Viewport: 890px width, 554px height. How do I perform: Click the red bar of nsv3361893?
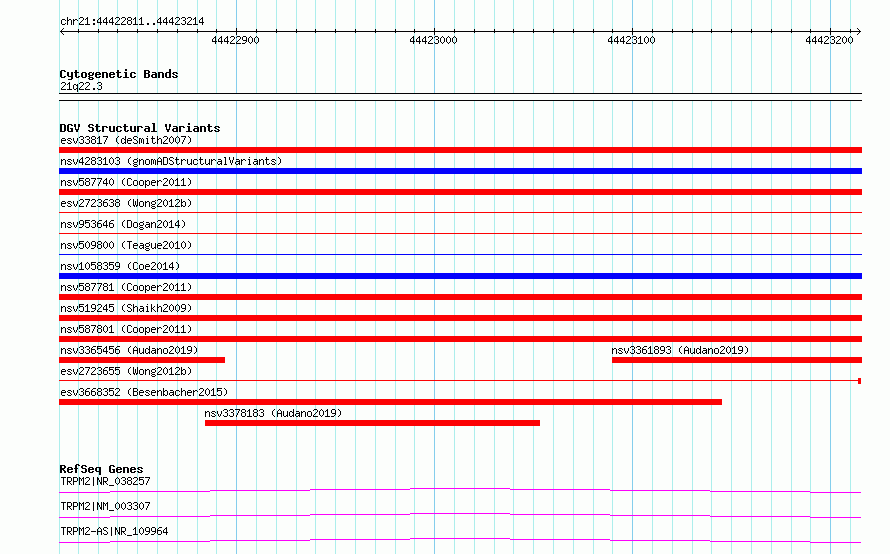(737, 360)
